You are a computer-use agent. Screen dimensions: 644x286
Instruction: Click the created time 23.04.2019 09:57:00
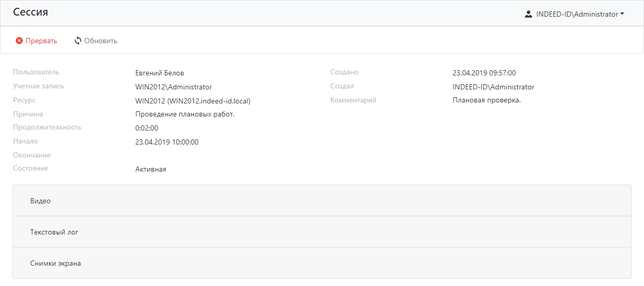click(x=484, y=73)
